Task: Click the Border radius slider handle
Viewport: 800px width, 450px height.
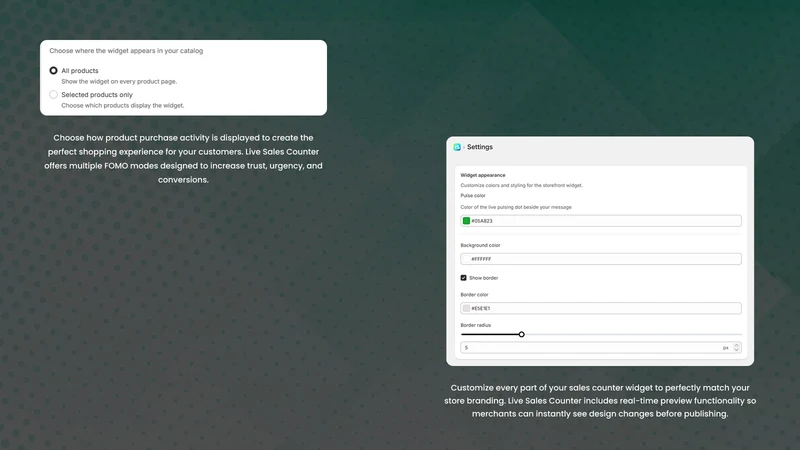Action: [x=521, y=334]
